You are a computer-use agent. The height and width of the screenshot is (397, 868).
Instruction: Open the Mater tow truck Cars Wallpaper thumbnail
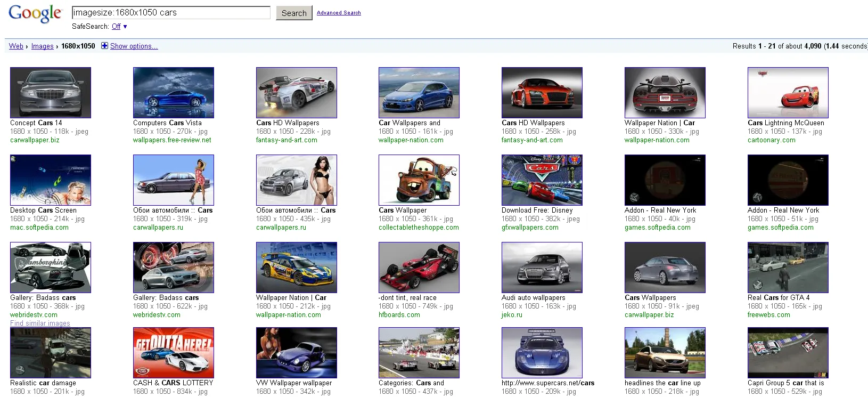click(419, 180)
